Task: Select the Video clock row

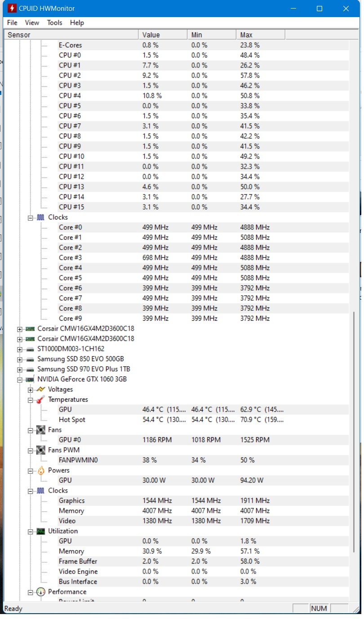Action: tap(203, 521)
